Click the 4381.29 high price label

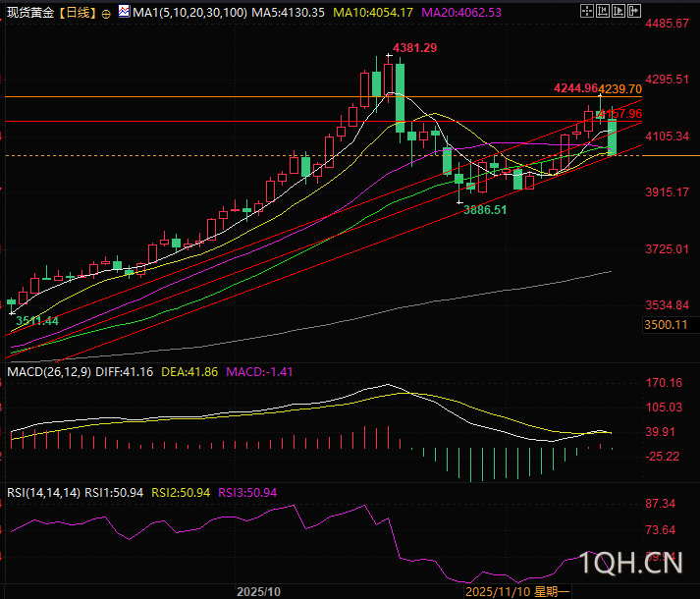(414, 48)
